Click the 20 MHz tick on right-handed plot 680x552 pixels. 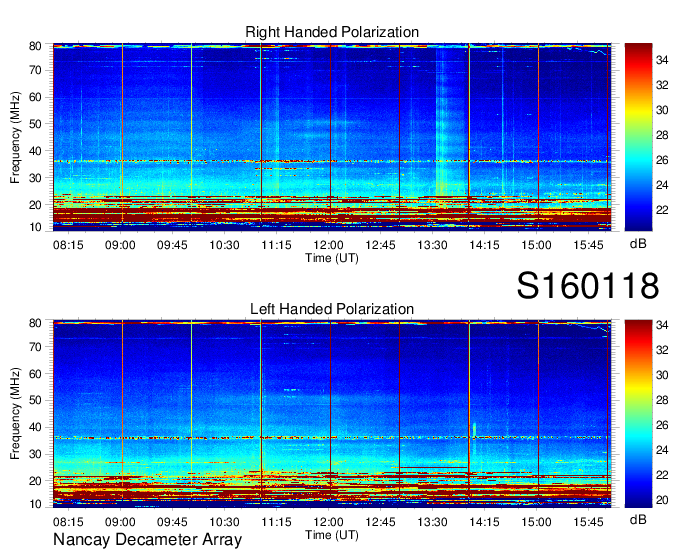[35, 205]
